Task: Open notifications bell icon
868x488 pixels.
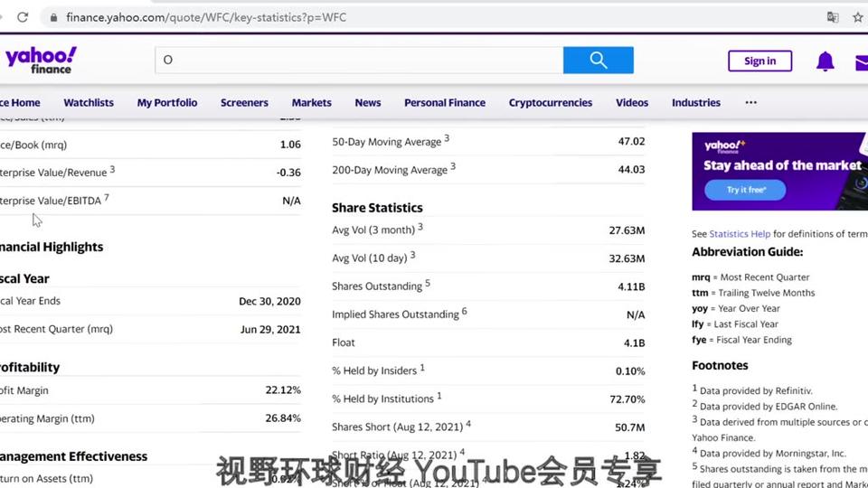Action: click(x=825, y=61)
